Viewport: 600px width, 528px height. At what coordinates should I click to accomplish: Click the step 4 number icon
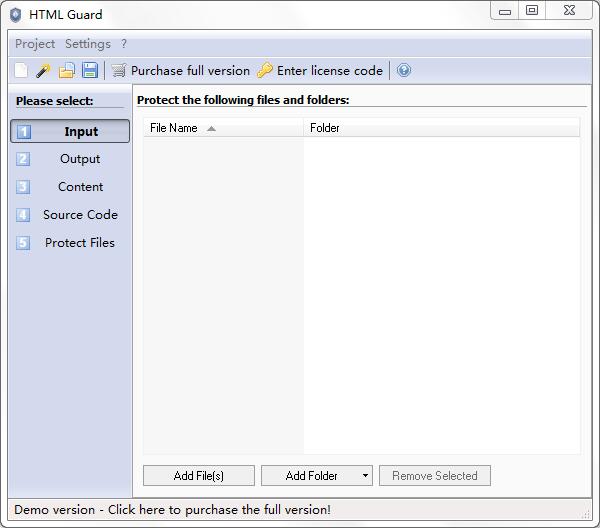click(23, 215)
